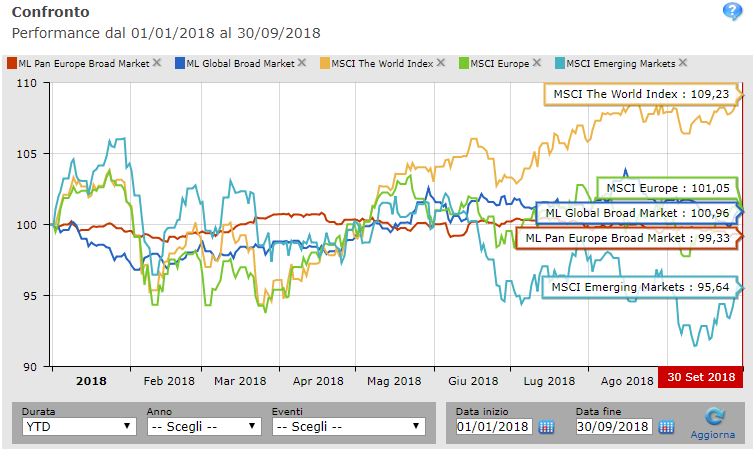Click the Giu 2018 axis label
Screen dimensions: 753x449
point(474,381)
